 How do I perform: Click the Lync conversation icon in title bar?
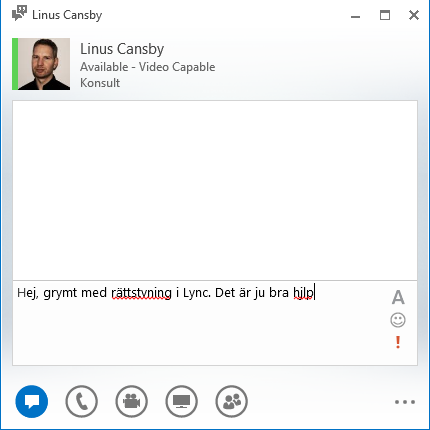(x=19, y=14)
